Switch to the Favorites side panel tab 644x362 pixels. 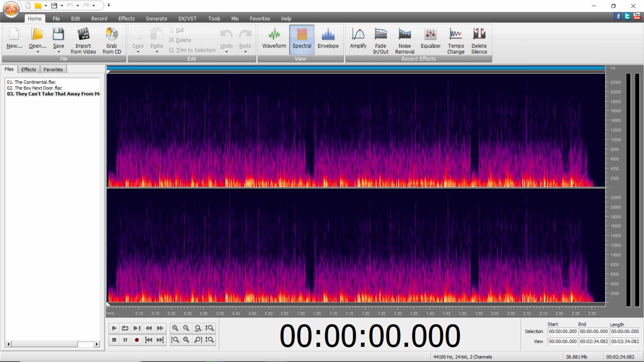(x=53, y=69)
